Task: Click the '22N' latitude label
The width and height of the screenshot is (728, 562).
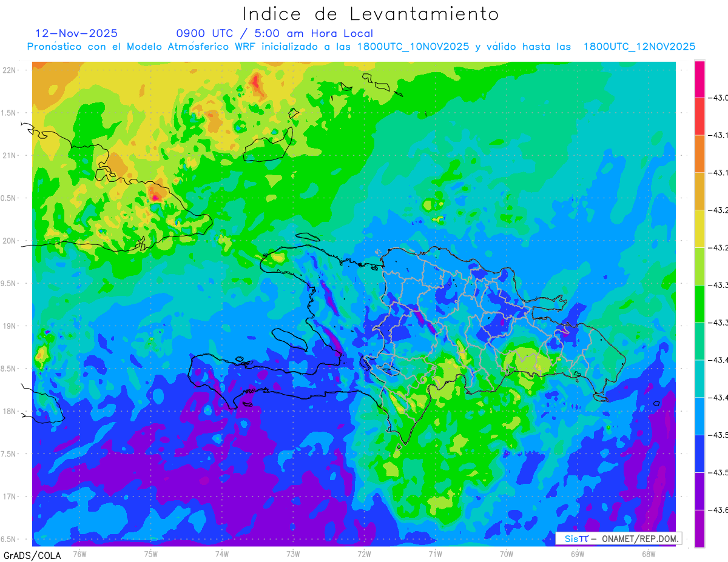Action: pos(10,70)
